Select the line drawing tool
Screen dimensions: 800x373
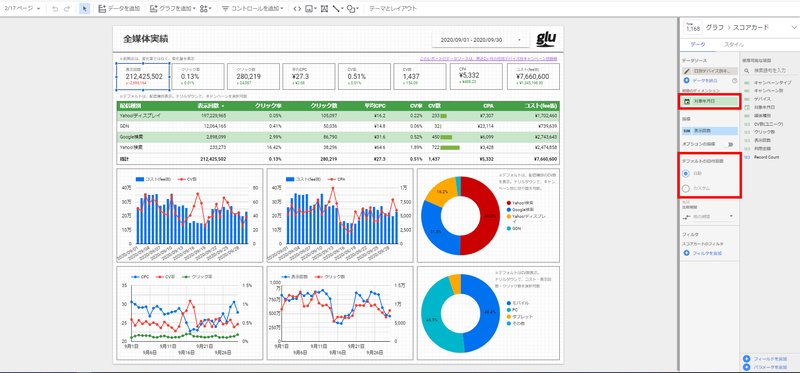[336, 9]
